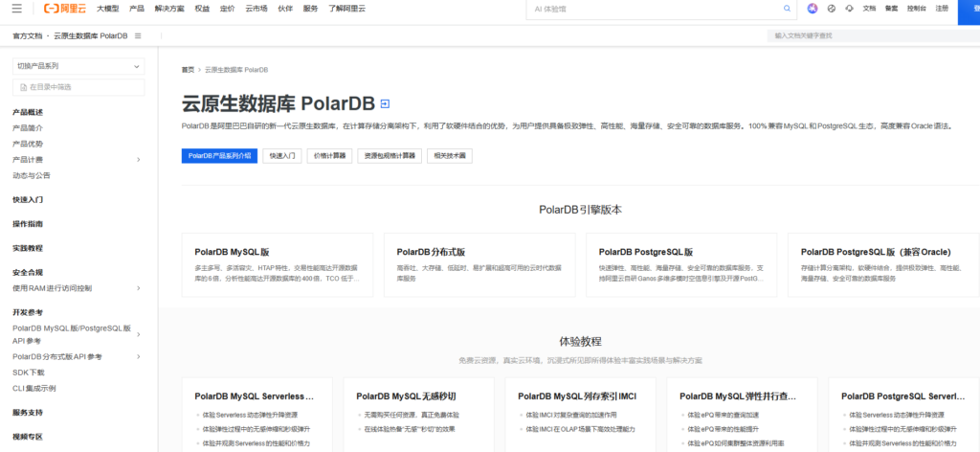Open the 大模型 menu
The height and width of the screenshot is (452, 980).
click(107, 9)
